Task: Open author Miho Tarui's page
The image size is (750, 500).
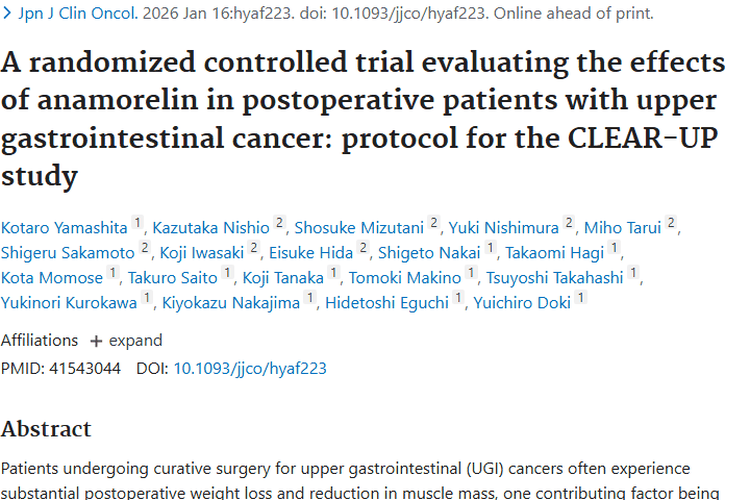Action: tap(625, 228)
